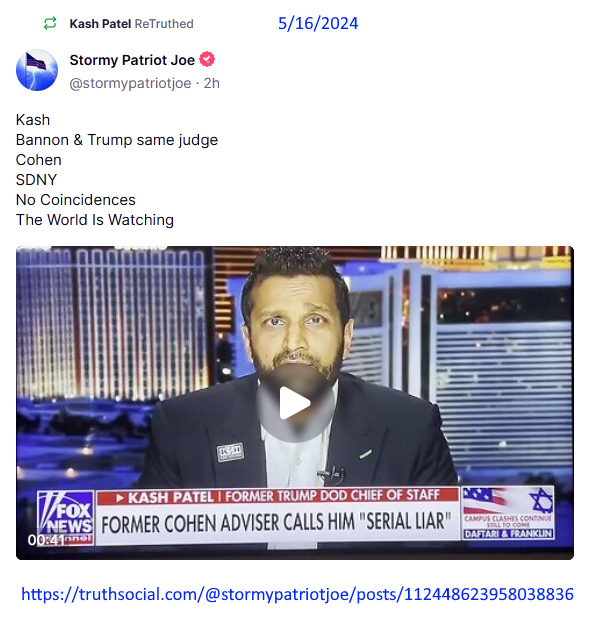Click the Stormy Patriot Joe display name
Viewport: 590px width, 623px height.
click(132, 60)
